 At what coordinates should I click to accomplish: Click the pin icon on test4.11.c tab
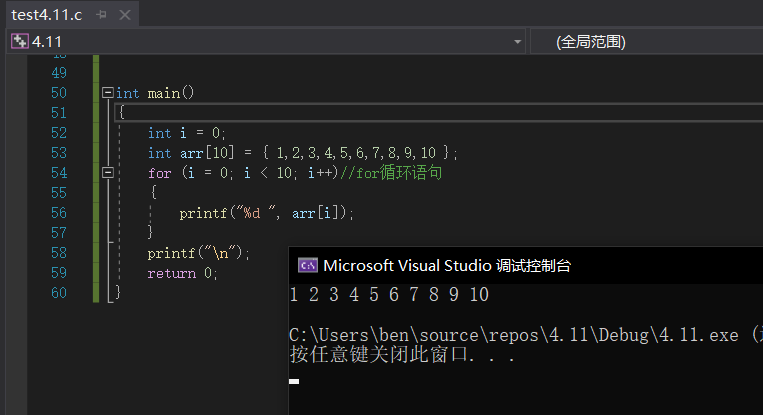[101, 16]
